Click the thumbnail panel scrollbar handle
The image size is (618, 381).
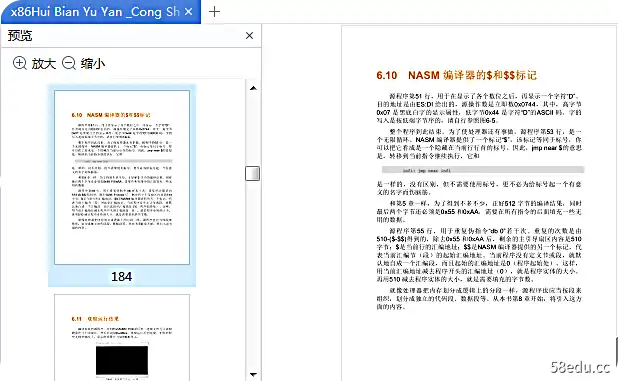point(252,173)
